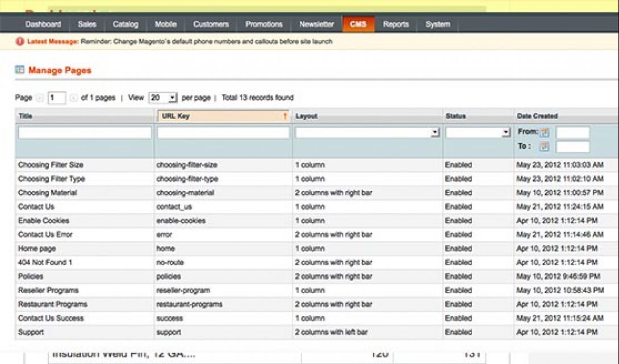The image size is (619, 364).
Task: Open the System menu
Action: [x=437, y=24]
